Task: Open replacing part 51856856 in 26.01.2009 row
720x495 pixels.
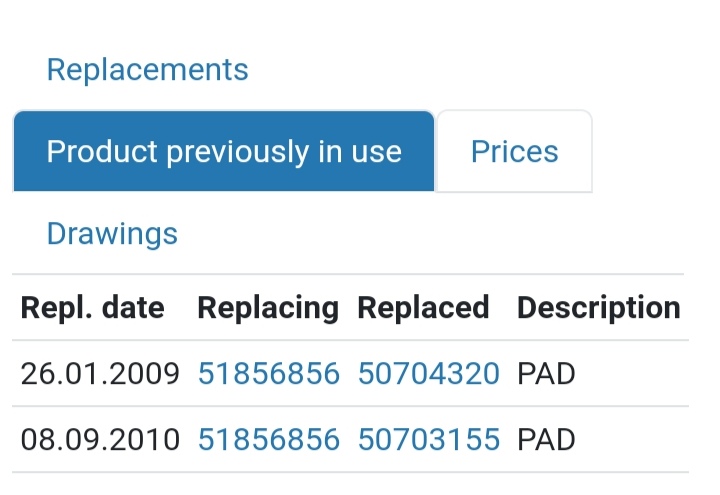Action: [x=269, y=373]
